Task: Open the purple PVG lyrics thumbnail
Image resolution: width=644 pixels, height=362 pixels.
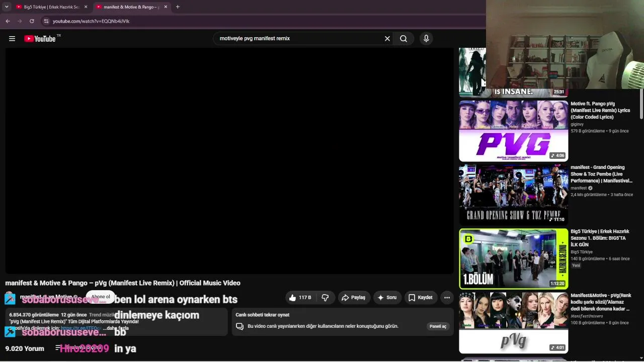Action: [x=514, y=131]
